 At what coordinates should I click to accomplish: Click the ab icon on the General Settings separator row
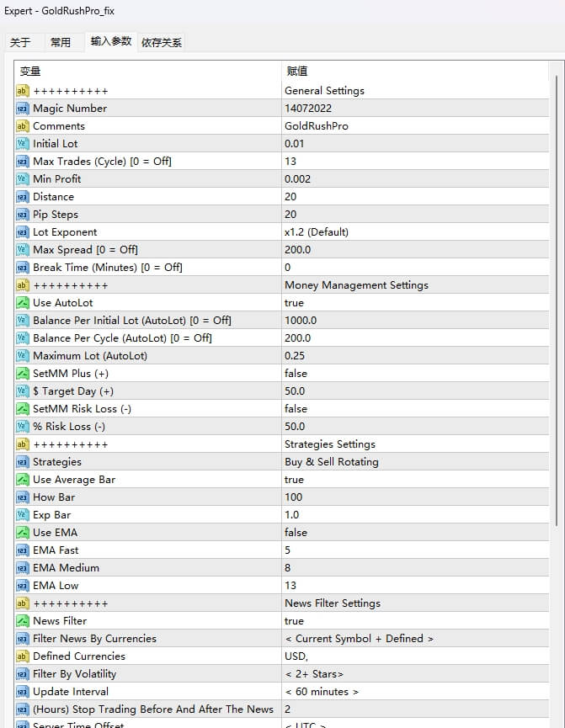(22, 90)
